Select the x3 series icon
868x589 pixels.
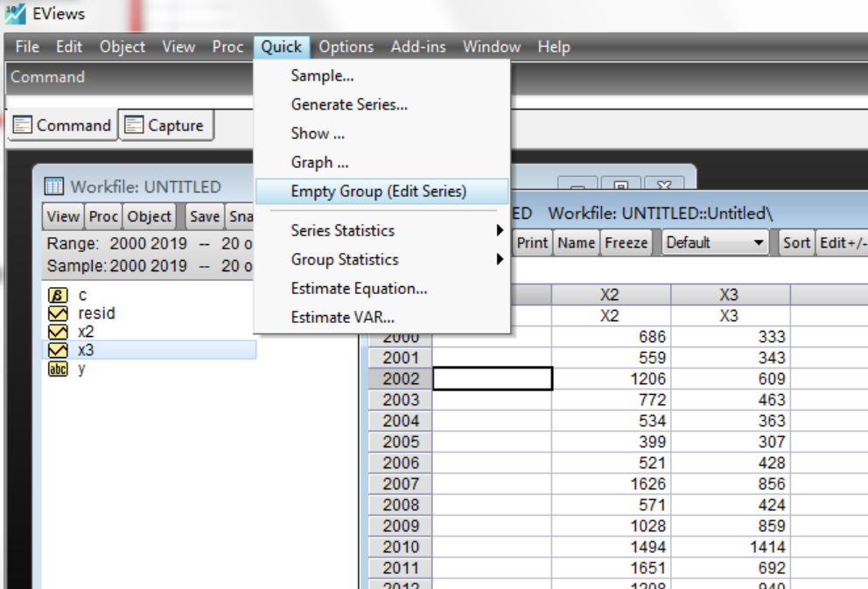click(58, 350)
